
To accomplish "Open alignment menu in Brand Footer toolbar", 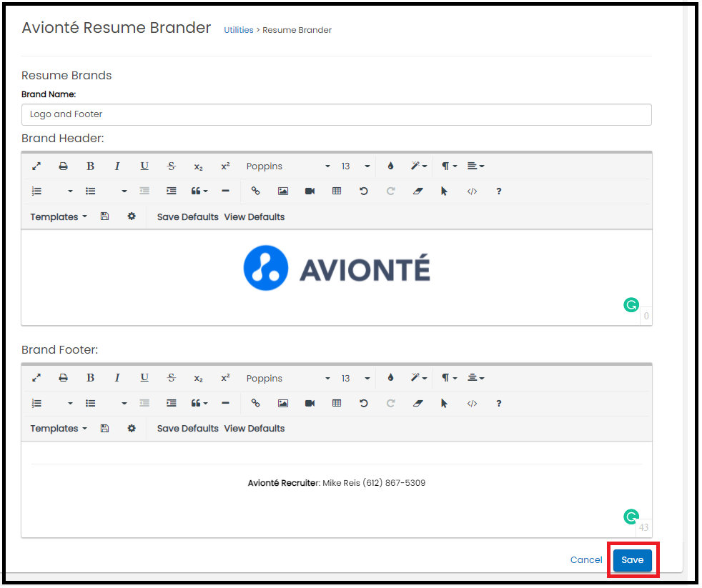I will point(475,378).
